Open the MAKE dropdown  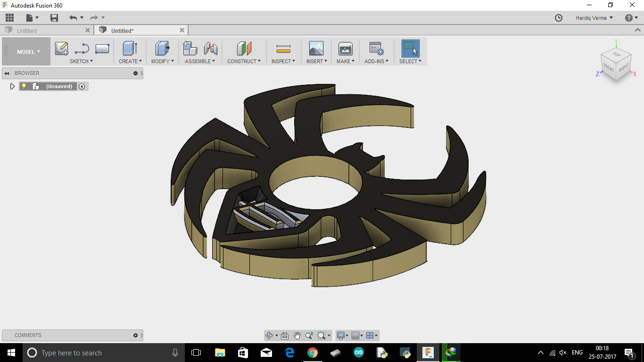(346, 61)
